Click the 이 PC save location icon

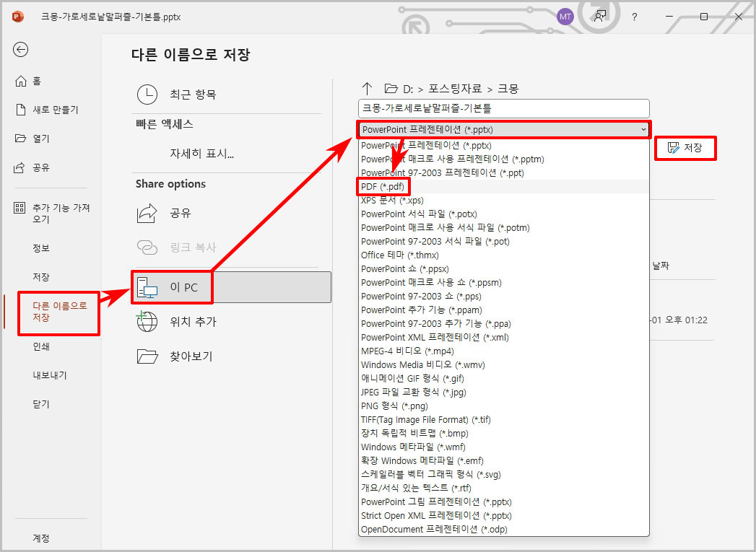148,286
